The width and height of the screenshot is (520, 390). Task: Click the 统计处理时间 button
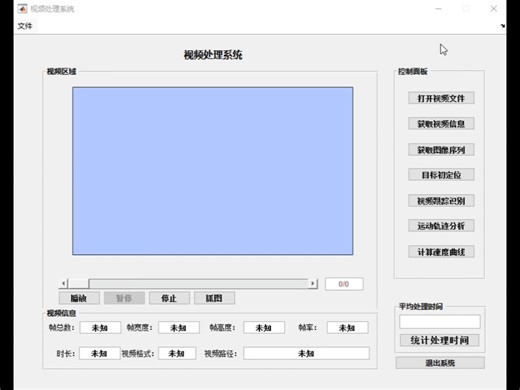(440, 340)
